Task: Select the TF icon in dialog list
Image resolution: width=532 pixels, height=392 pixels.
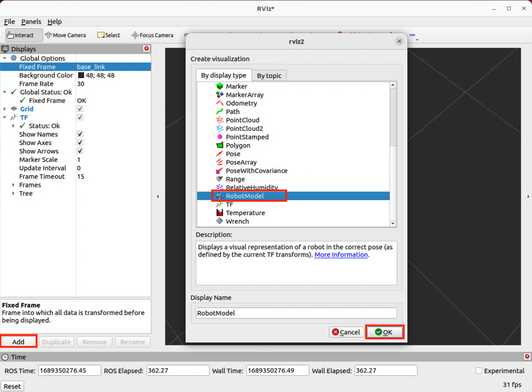Action: click(220, 205)
